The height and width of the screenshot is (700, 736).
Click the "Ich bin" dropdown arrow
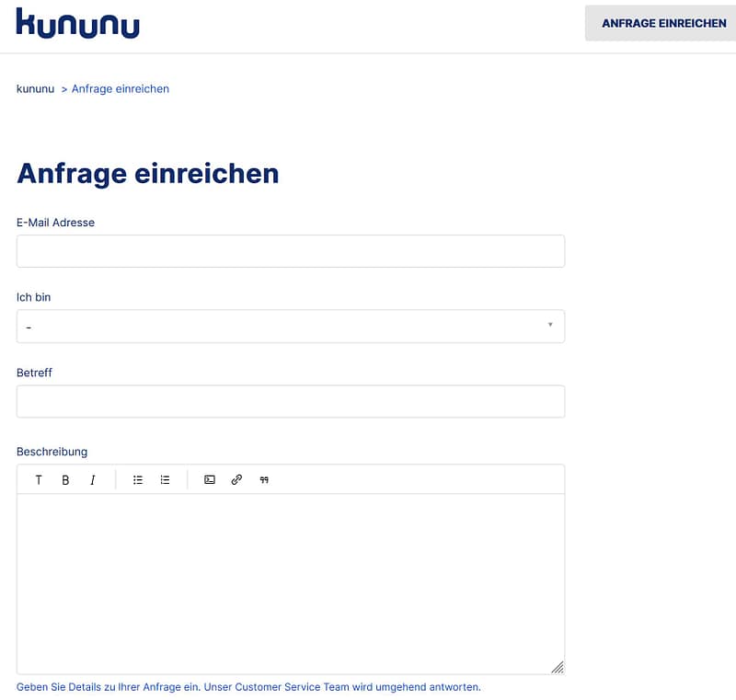[x=550, y=325]
